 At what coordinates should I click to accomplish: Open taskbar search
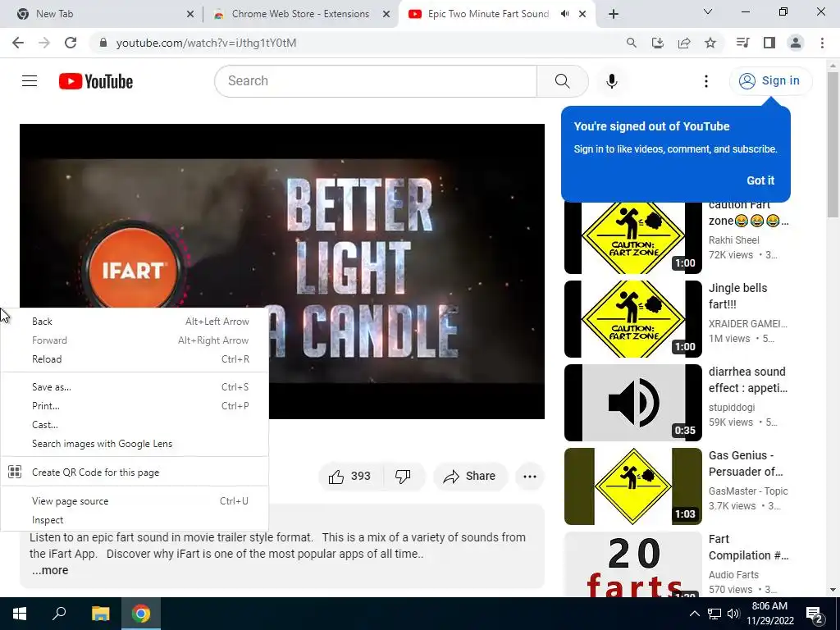coord(59,614)
